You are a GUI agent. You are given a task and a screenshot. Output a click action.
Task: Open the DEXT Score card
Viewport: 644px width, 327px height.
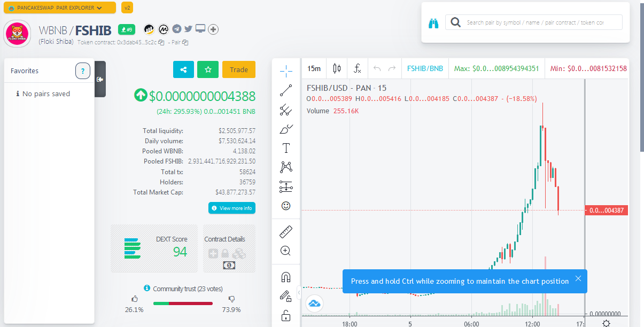tap(155, 248)
